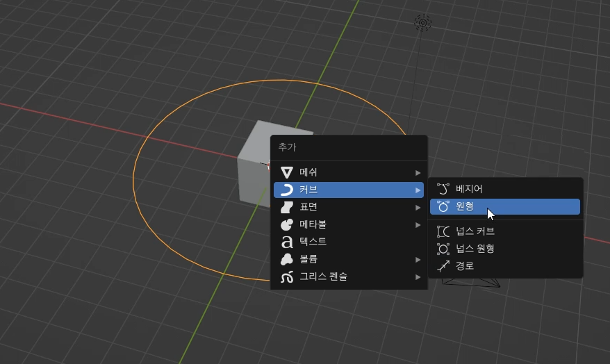Click the nurbs curve icon
This screenshot has height=364, width=610.
click(443, 231)
